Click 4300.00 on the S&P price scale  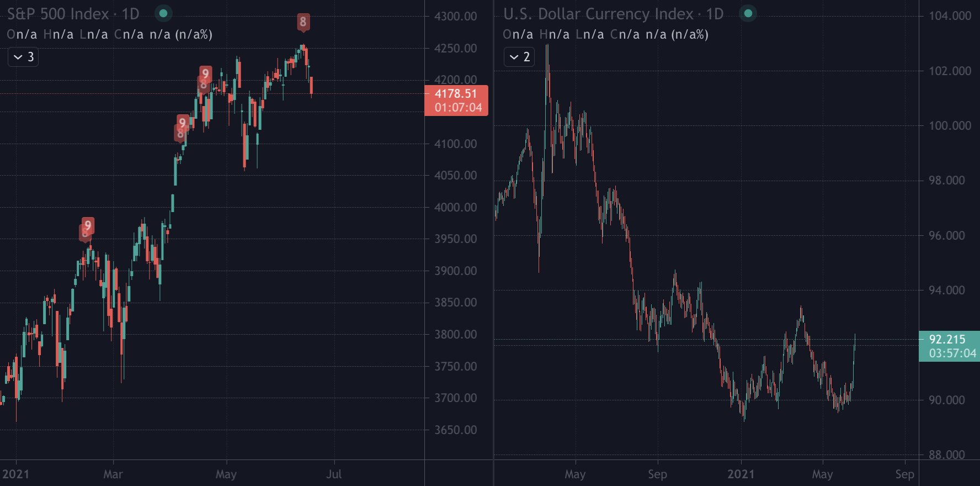click(x=455, y=17)
